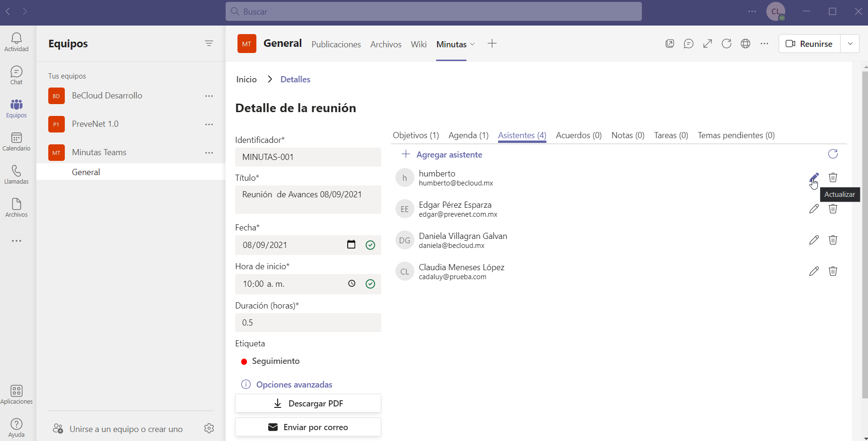Image resolution: width=868 pixels, height=441 pixels.
Task: Select the Acuerdos (0) tab
Action: (x=579, y=135)
